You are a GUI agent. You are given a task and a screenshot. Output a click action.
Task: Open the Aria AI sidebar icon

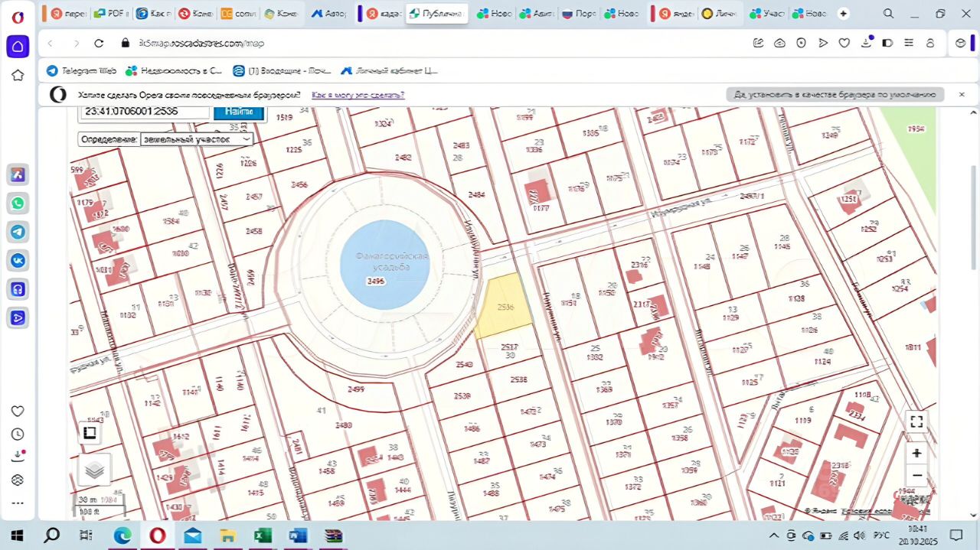click(18, 174)
